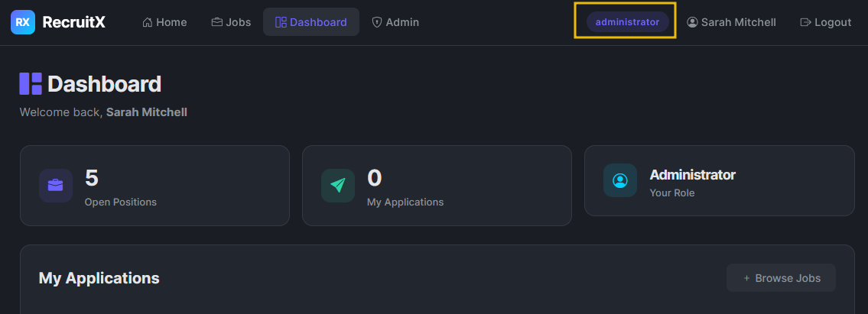Click the Your Role person icon
This screenshot has height=314, width=868.
pyautogui.click(x=620, y=180)
